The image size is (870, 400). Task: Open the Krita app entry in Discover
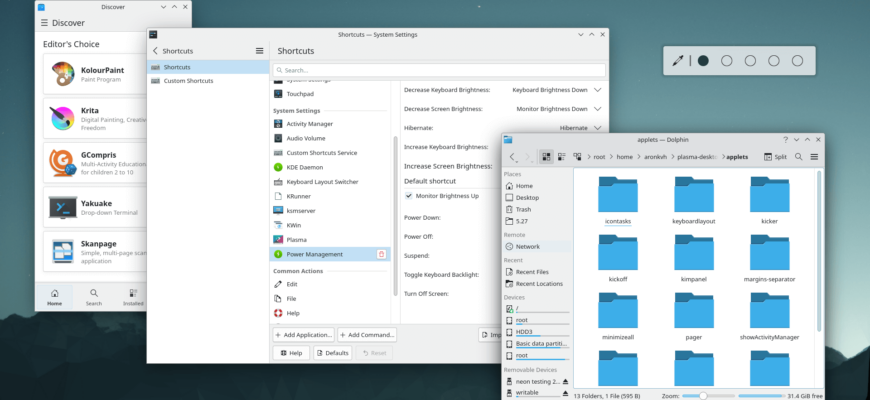click(x=94, y=119)
